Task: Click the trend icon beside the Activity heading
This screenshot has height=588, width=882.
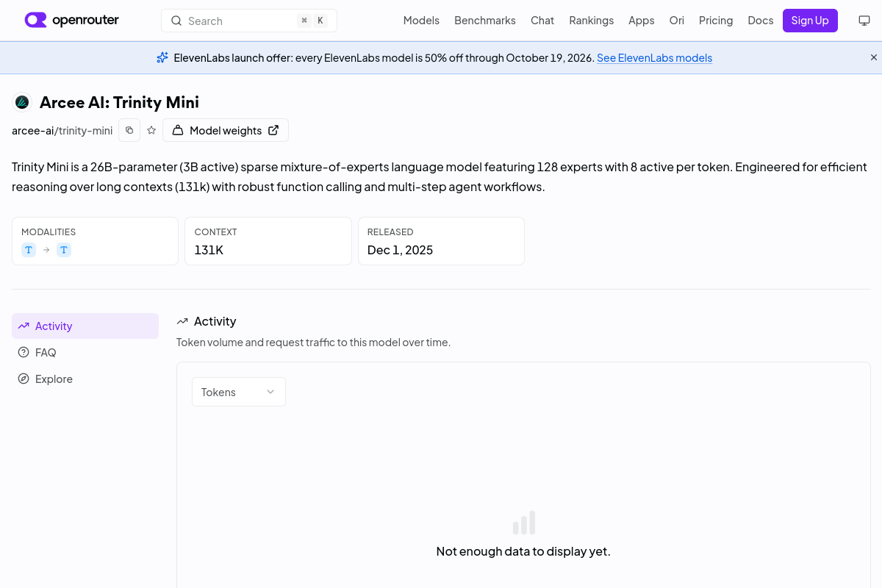Action: pyautogui.click(x=182, y=321)
